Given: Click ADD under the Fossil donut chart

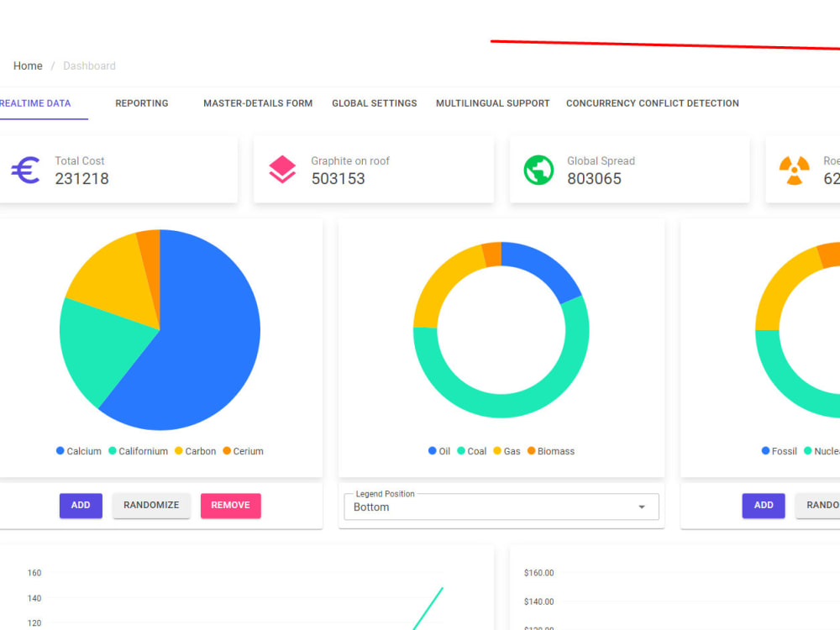Looking at the screenshot, I should click(764, 505).
